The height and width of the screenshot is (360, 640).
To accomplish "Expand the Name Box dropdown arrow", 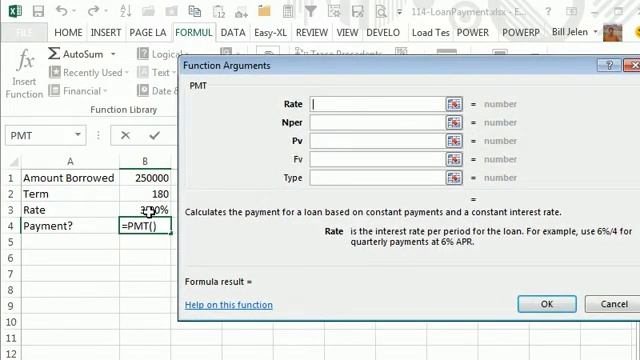I will pos(78,135).
